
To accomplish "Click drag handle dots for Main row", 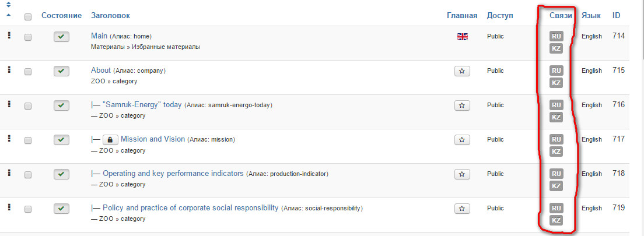I will (9, 36).
